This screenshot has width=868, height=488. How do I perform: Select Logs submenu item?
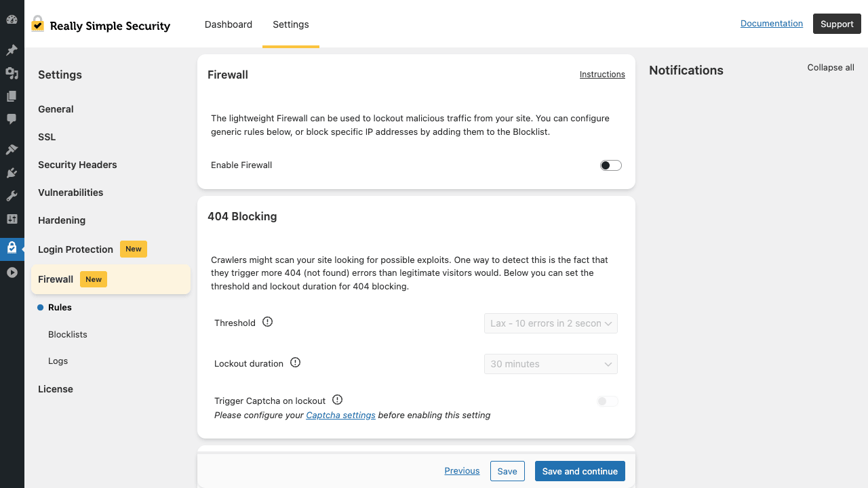(58, 361)
